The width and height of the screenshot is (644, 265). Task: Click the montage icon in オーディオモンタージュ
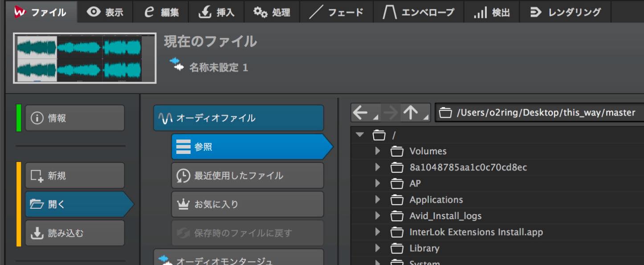tap(165, 260)
